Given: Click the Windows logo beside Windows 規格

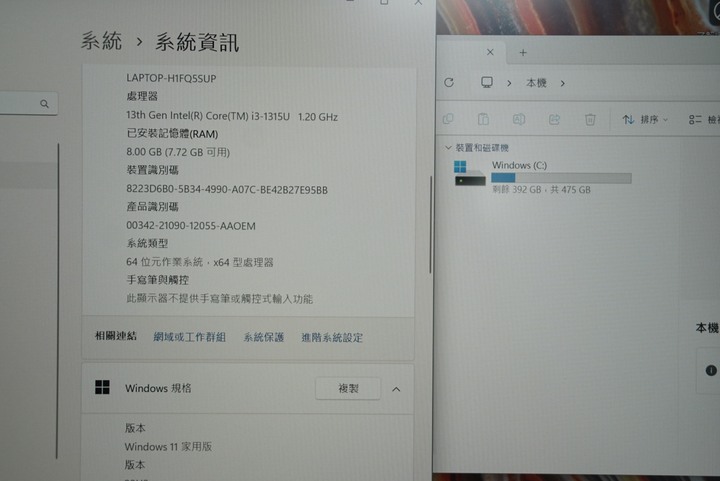Looking at the screenshot, I should click(102, 387).
